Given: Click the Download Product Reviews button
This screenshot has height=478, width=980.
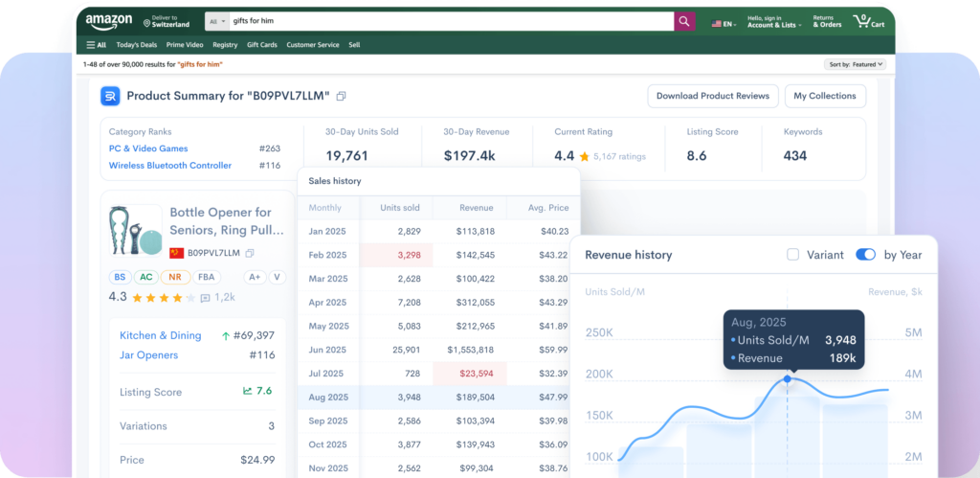Looking at the screenshot, I should point(712,96).
